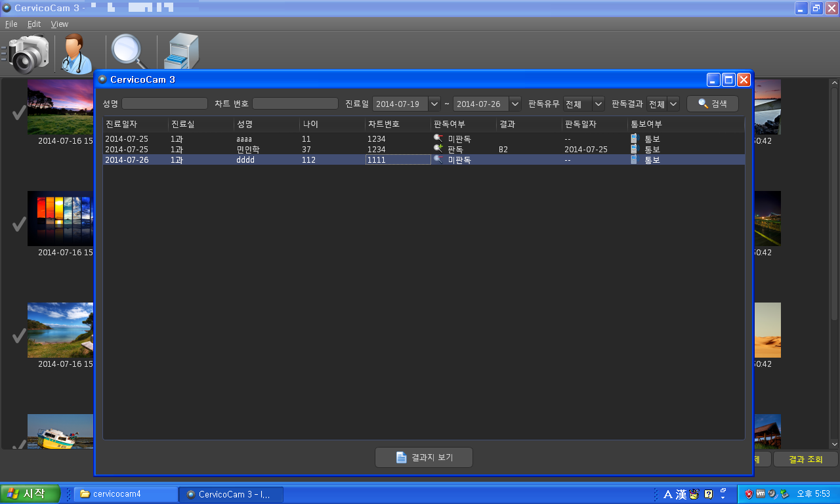Open the Windows 시작 start button
This screenshot has width=840, height=504.
tap(30, 494)
